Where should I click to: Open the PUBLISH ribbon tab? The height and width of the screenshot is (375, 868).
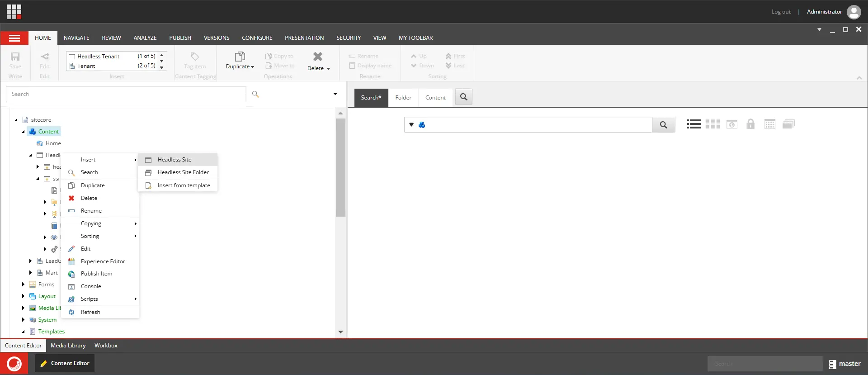pos(180,38)
